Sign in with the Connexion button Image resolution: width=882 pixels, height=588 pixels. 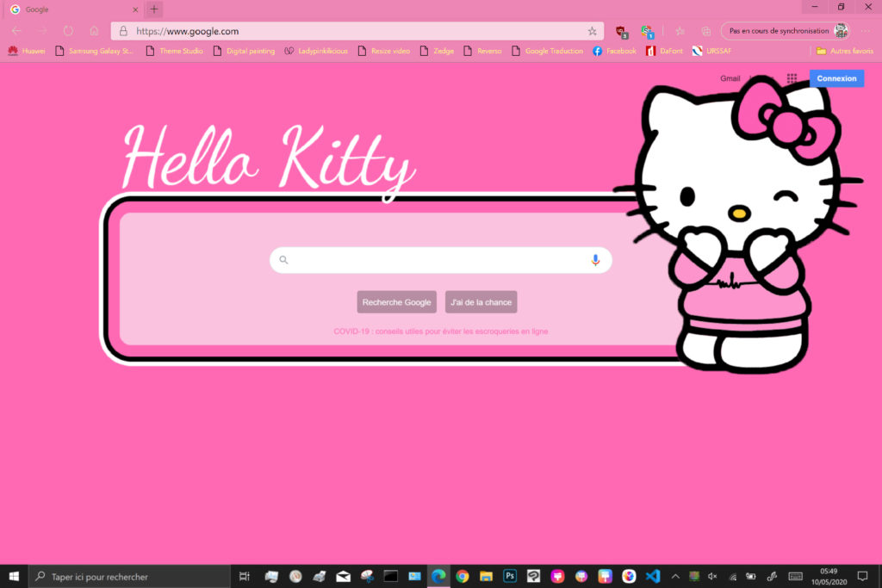[x=836, y=78]
